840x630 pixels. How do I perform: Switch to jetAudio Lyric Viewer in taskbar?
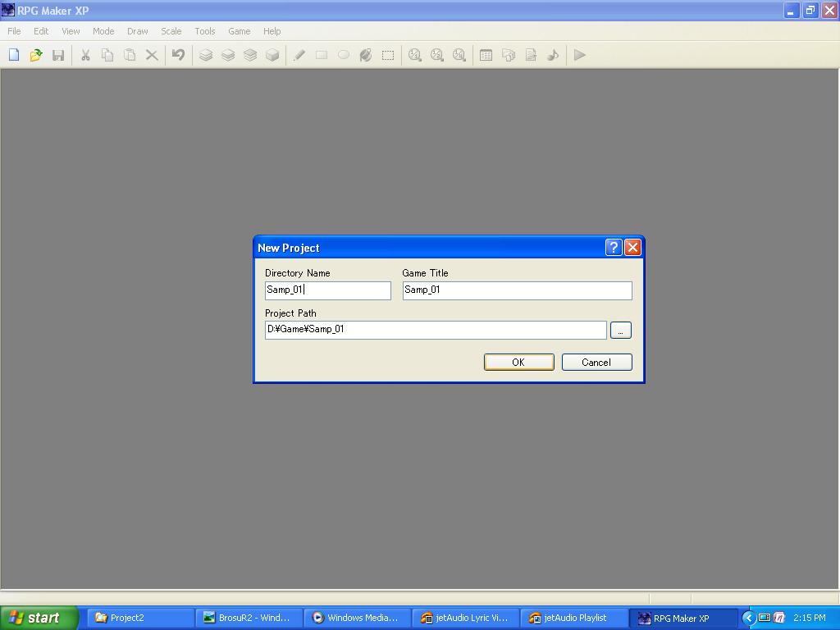coord(466,618)
